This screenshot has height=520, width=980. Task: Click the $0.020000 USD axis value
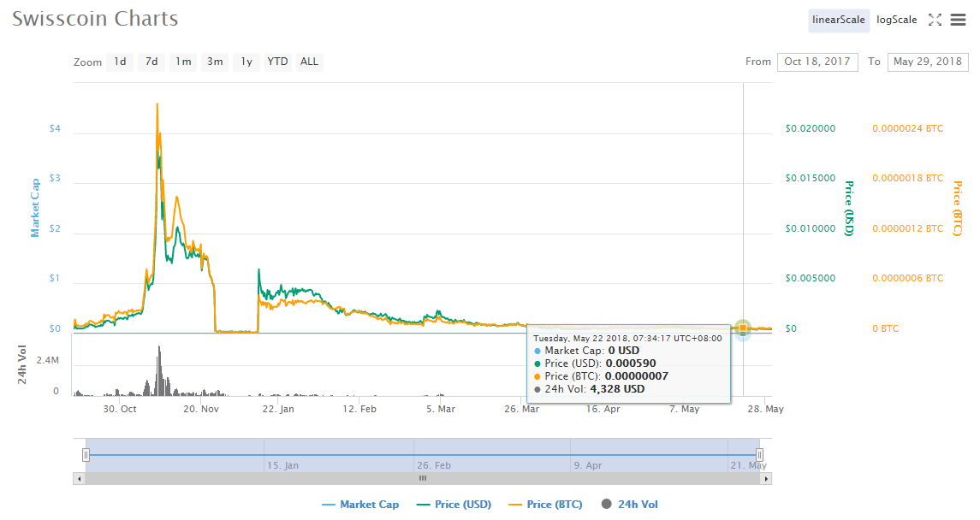(810, 128)
